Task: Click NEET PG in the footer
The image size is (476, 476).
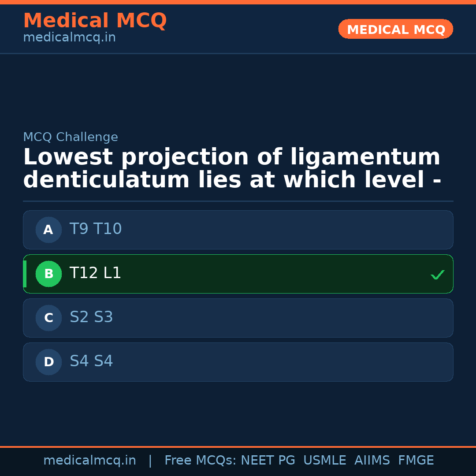Action: [268, 461]
